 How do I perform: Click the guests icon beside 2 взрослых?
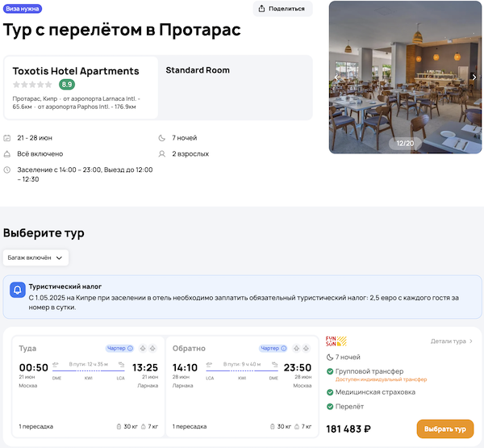click(163, 153)
